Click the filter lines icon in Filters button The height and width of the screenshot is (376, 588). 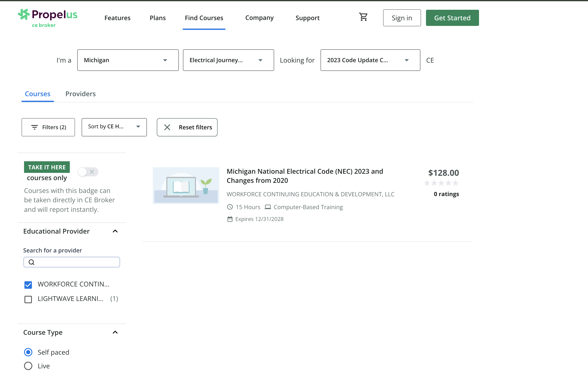[34, 127]
